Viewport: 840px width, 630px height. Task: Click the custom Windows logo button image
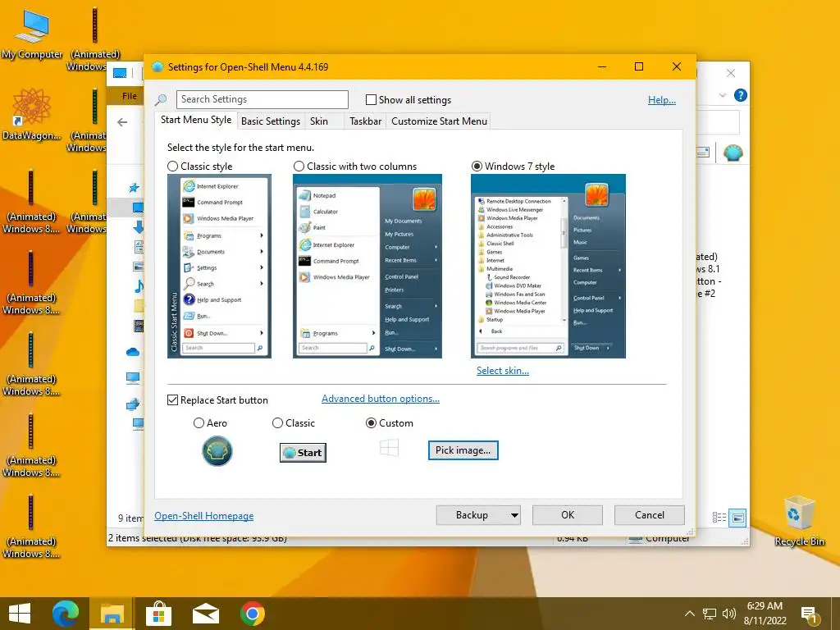[389, 447]
